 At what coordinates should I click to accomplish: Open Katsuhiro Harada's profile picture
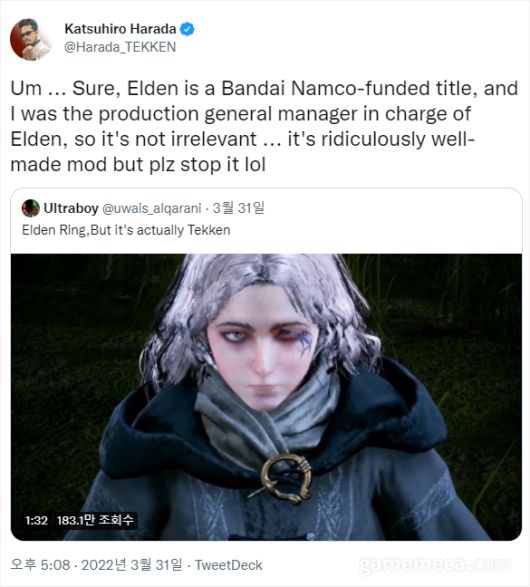[x=30, y=39]
